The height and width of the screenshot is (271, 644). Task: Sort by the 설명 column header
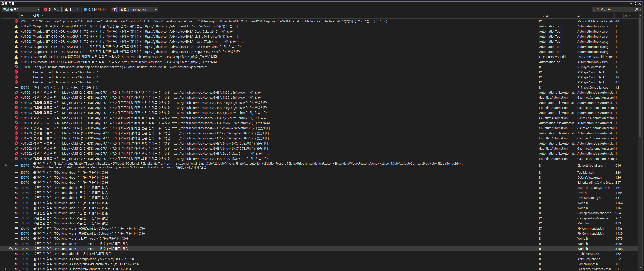pyautogui.click(x=285, y=16)
